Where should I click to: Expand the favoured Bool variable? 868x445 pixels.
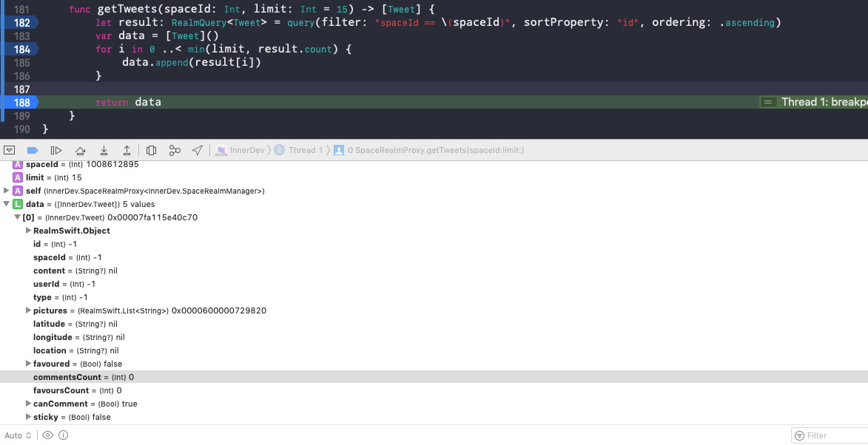28,363
